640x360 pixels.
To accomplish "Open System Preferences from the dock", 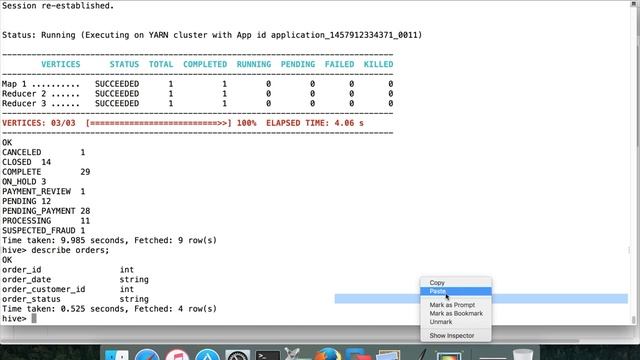I will click(238, 354).
